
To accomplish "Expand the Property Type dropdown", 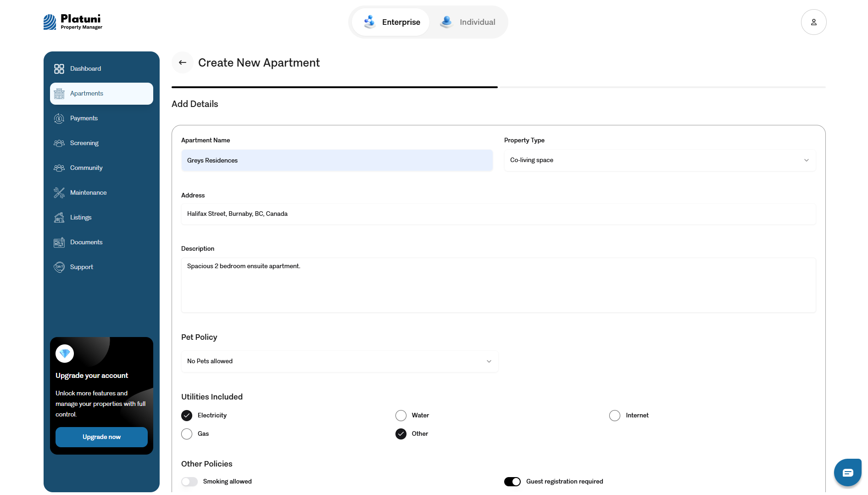I will (x=660, y=160).
